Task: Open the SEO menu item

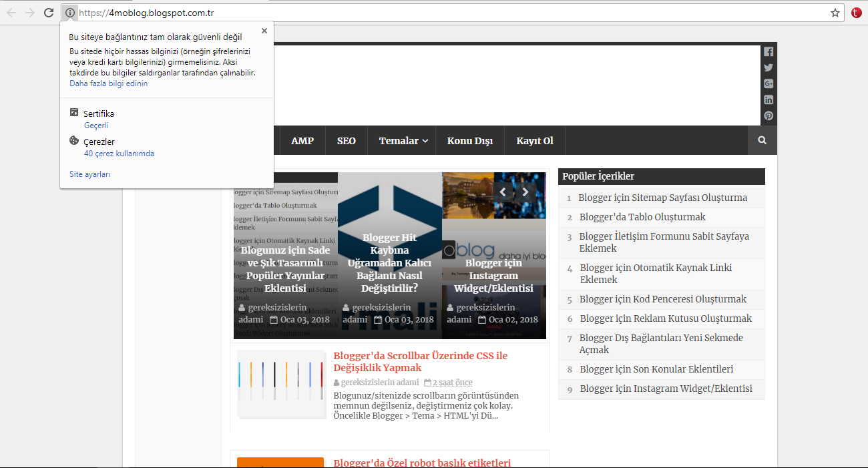Action: (x=347, y=141)
